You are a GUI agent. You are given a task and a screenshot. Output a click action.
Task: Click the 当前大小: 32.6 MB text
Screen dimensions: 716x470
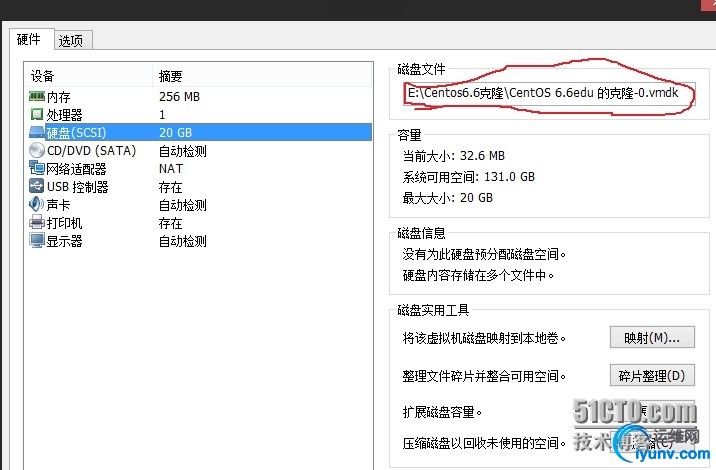pos(453,156)
